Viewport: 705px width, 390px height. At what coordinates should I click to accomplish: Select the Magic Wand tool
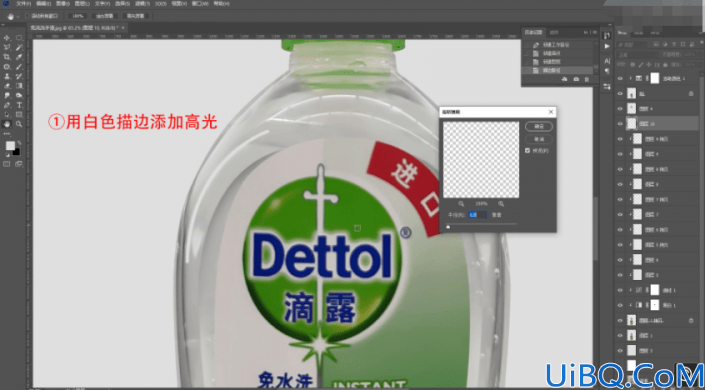(x=19, y=47)
